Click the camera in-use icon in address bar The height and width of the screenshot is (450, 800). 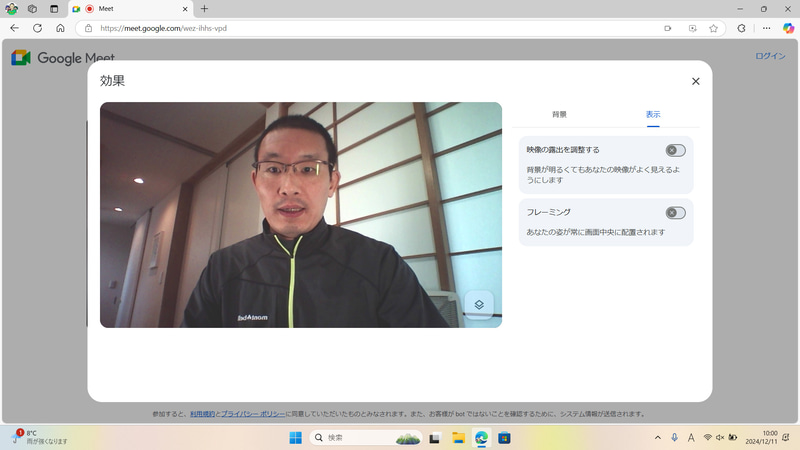click(667, 28)
